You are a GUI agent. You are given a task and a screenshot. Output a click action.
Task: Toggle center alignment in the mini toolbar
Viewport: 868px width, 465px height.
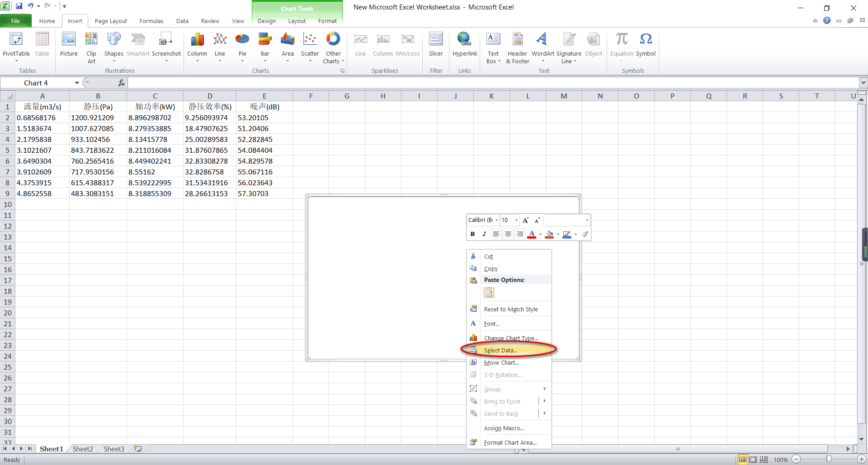coord(508,234)
